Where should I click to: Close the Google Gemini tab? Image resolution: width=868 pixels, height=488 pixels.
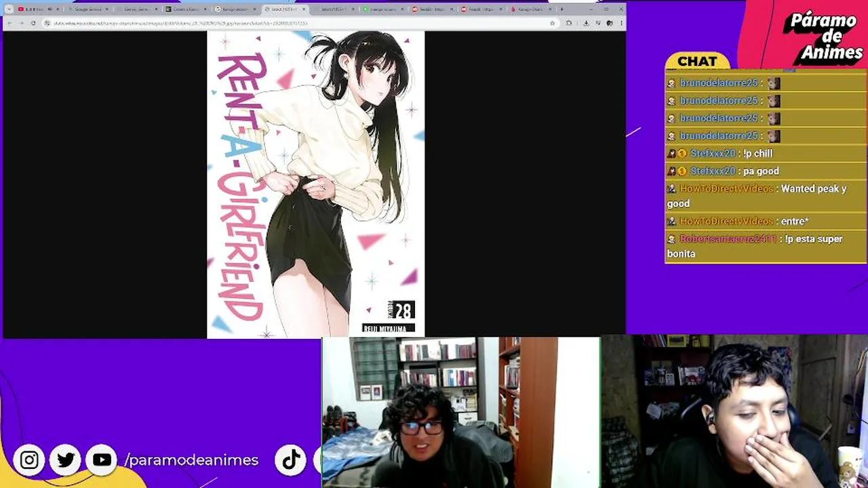107,9
